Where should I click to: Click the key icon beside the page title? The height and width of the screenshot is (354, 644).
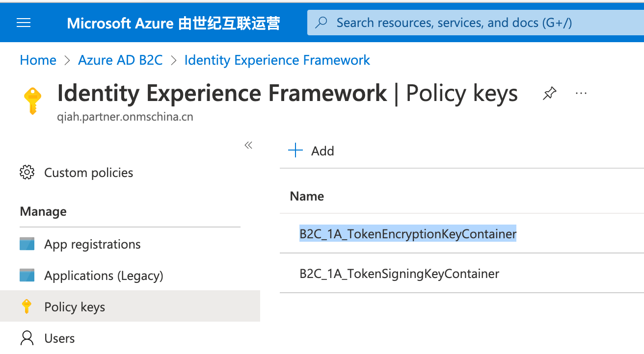point(32,99)
